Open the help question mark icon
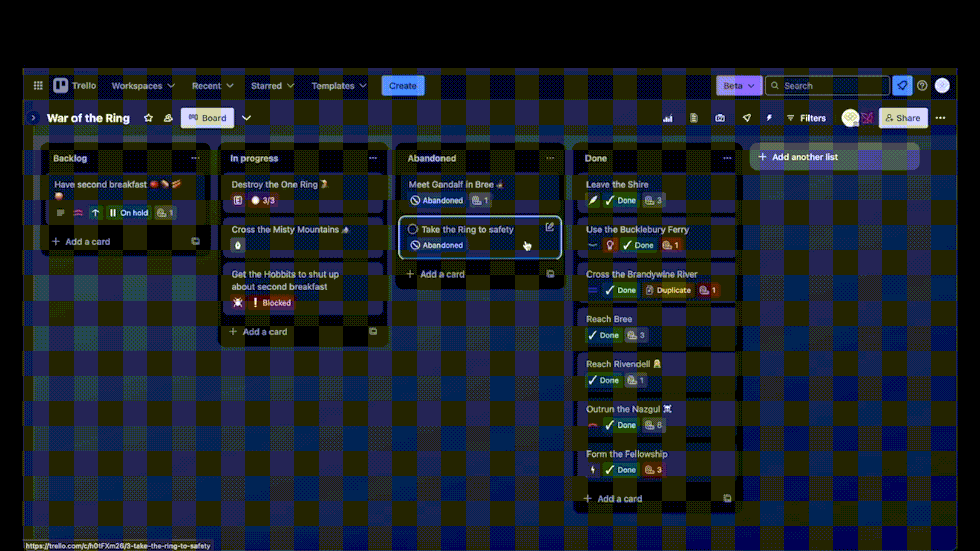This screenshot has height=551, width=980. pyautogui.click(x=922, y=86)
